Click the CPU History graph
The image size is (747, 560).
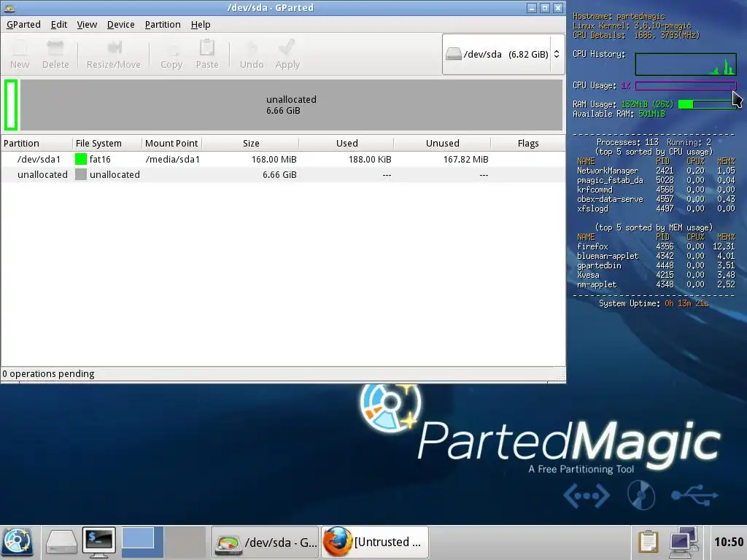point(686,64)
